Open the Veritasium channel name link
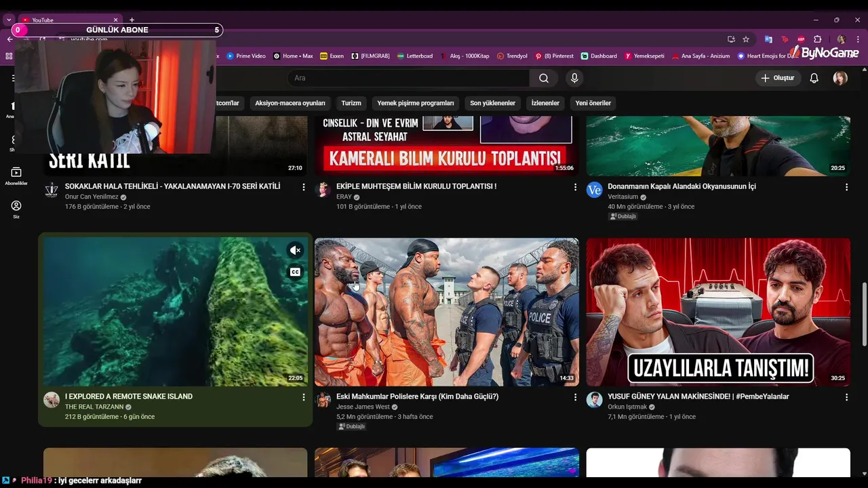Viewport: 868px width, 488px height. tap(623, 197)
